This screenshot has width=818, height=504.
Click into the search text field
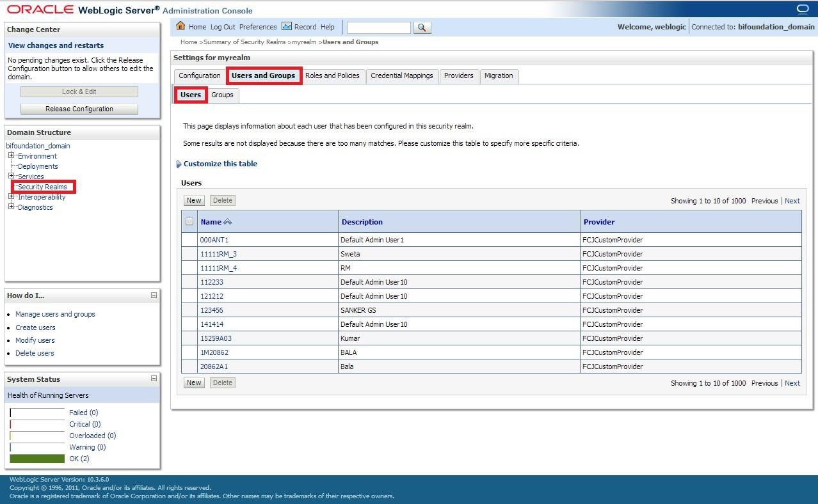pos(379,28)
